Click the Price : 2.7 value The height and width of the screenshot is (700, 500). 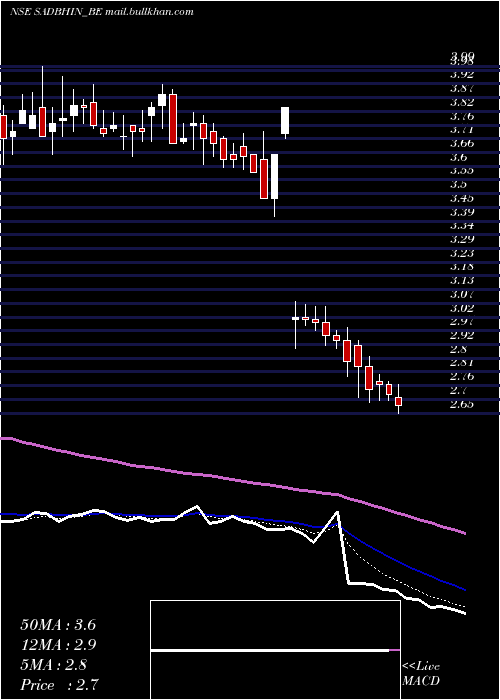59,684
